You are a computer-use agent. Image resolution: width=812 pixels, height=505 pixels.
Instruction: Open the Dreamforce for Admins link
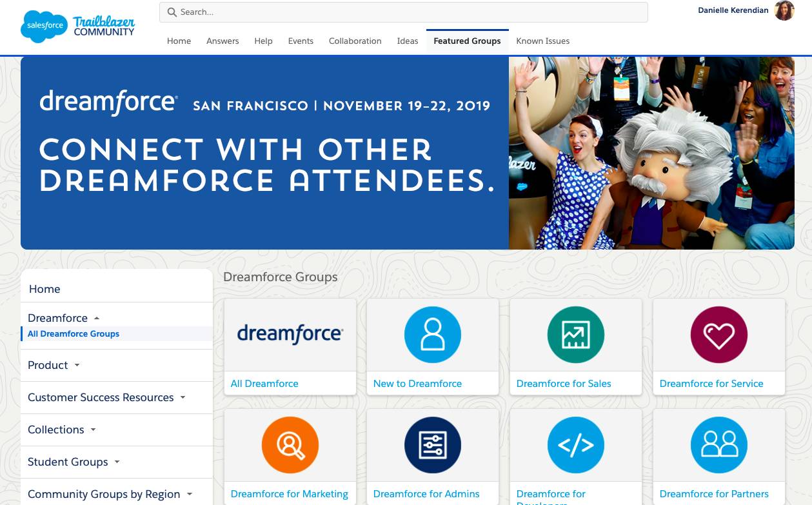tap(426, 494)
